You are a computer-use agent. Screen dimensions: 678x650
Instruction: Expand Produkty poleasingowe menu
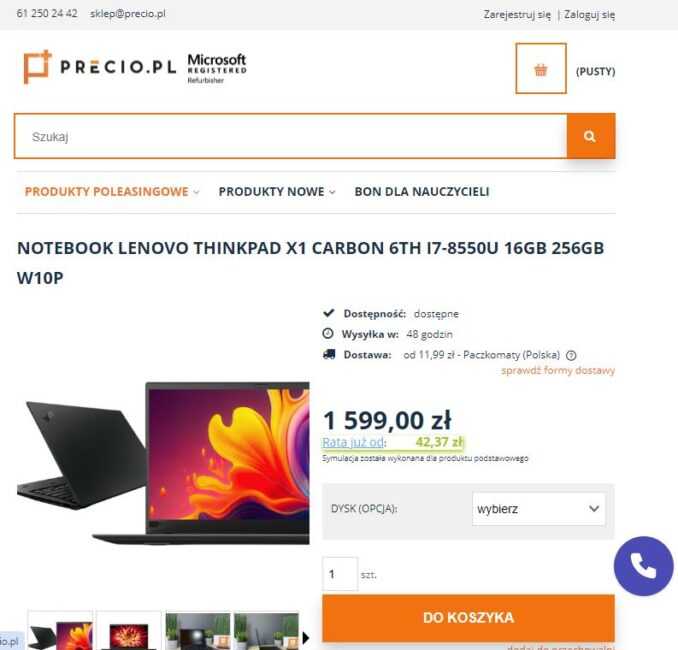pos(112,192)
